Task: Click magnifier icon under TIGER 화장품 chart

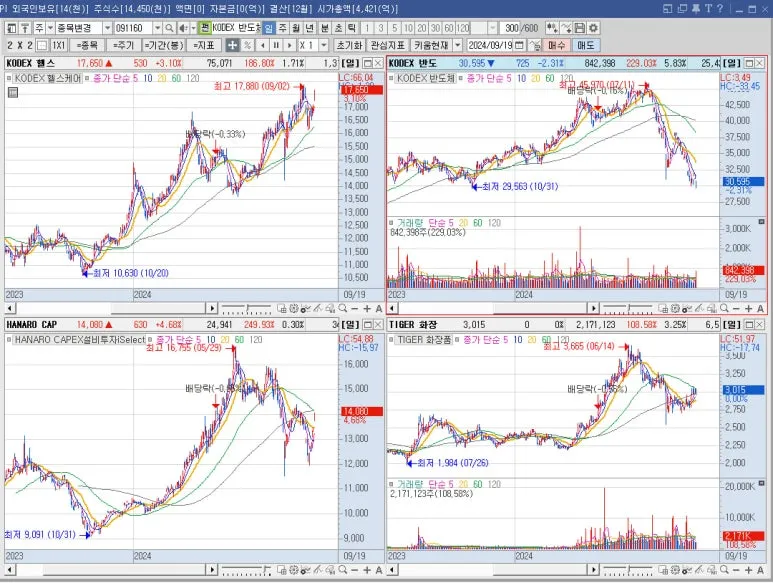Action: tap(724, 570)
